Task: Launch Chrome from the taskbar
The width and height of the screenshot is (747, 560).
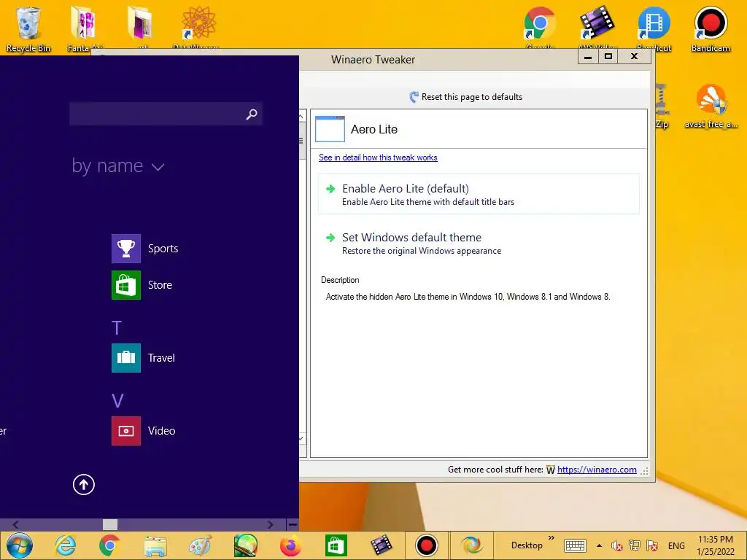Action: pyautogui.click(x=109, y=545)
